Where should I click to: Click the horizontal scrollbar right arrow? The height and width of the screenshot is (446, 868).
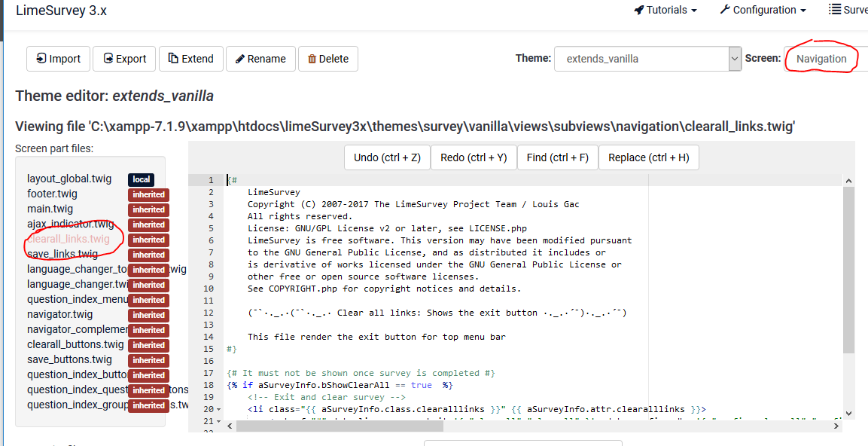pyautogui.click(x=836, y=426)
